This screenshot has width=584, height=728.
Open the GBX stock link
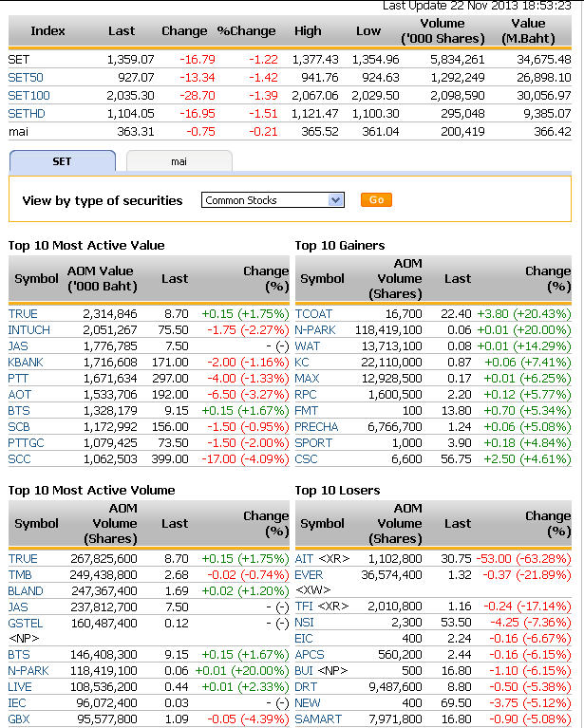click(x=20, y=719)
